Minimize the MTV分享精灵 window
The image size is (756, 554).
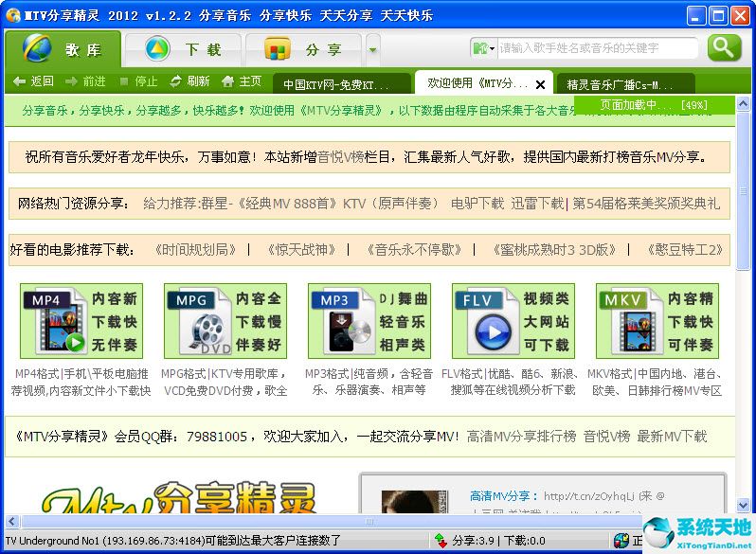point(695,15)
